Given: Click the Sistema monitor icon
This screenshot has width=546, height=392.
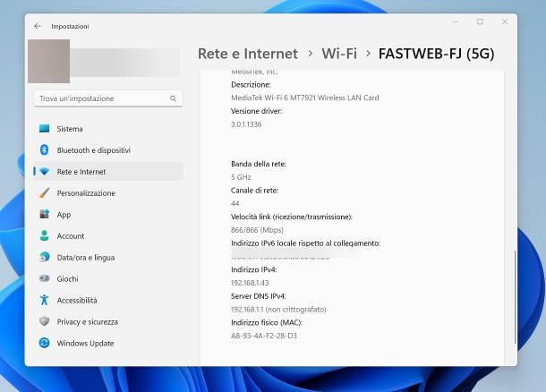Looking at the screenshot, I should click(x=44, y=129).
